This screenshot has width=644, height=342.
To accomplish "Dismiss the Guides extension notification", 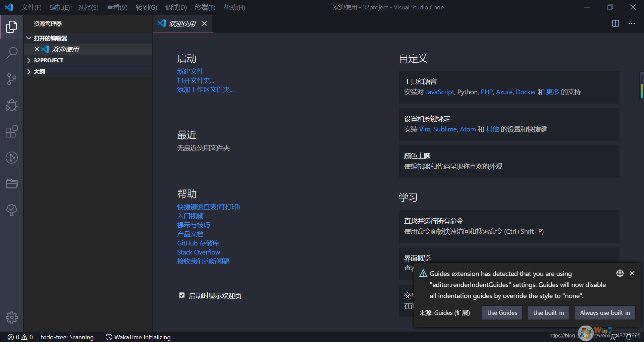I will (633, 273).
